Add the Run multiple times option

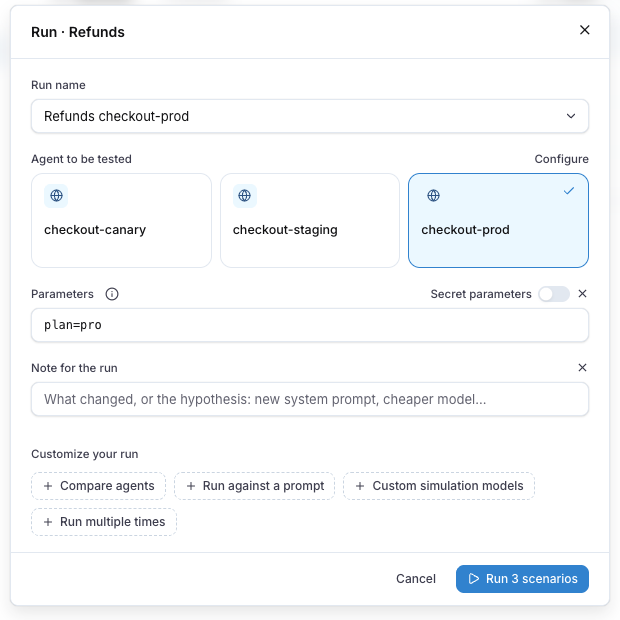click(104, 522)
